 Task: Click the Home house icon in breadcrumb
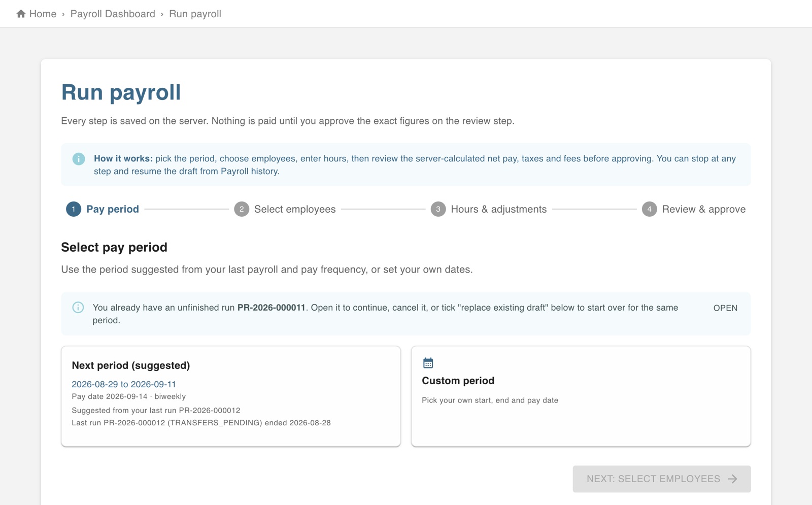(x=21, y=14)
